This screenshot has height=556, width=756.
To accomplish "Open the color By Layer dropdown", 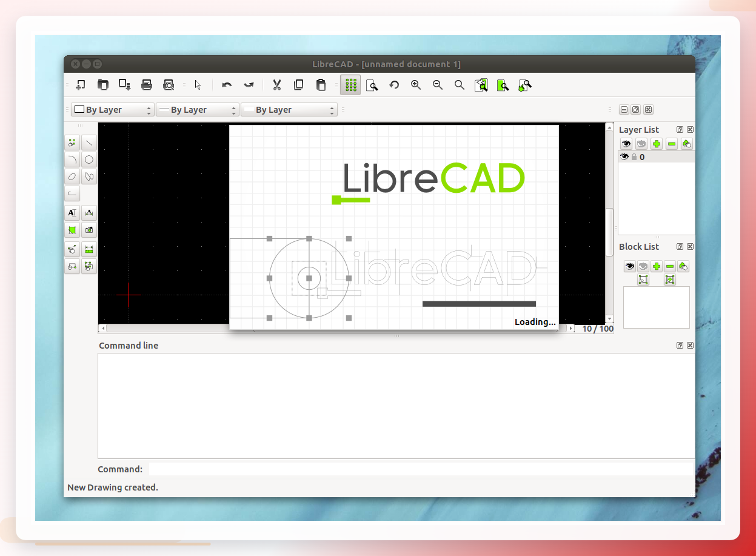I will [x=113, y=110].
